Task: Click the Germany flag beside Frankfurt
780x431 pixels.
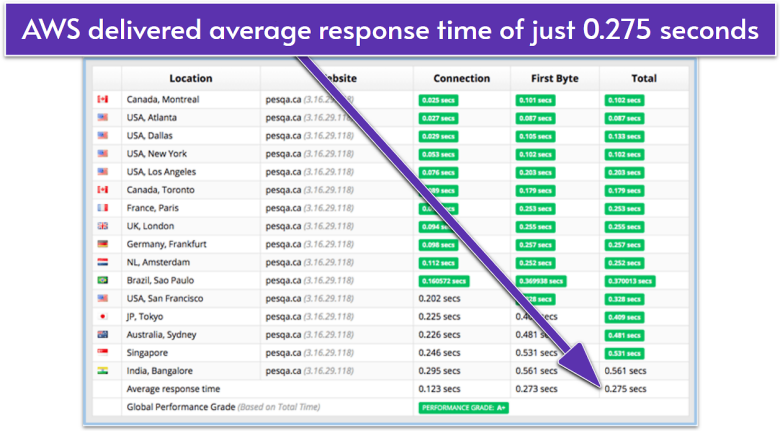Action: click(102, 244)
